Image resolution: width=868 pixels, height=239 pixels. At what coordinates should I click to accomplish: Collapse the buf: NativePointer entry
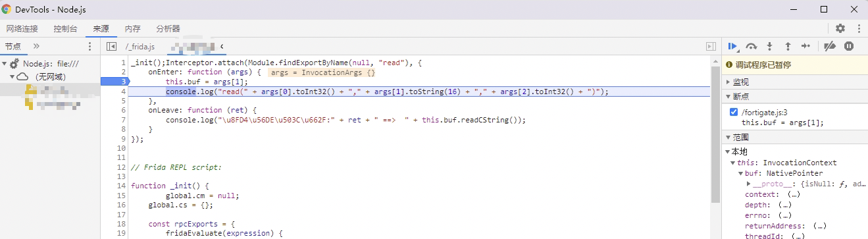[741, 173]
